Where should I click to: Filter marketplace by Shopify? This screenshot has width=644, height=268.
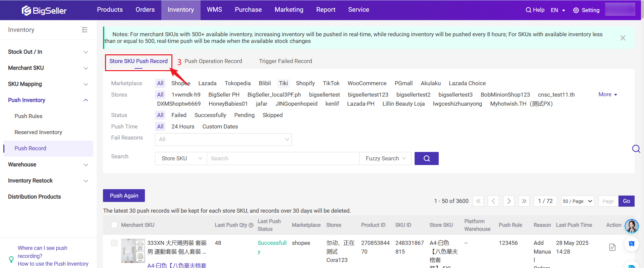pyautogui.click(x=305, y=83)
